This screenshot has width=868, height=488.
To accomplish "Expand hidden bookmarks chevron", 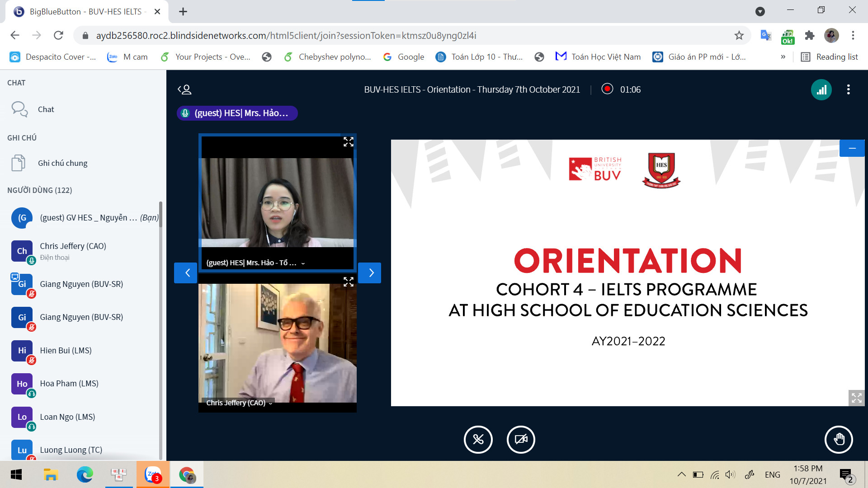I will (x=783, y=57).
